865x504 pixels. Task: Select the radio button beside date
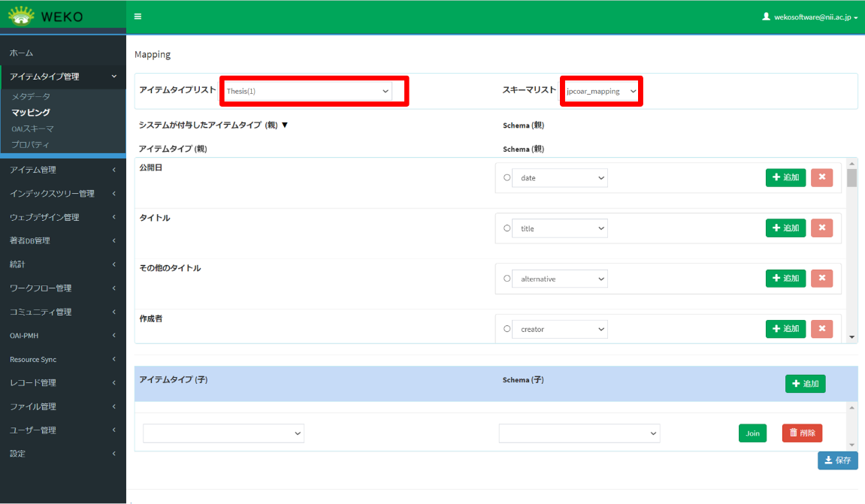(507, 178)
